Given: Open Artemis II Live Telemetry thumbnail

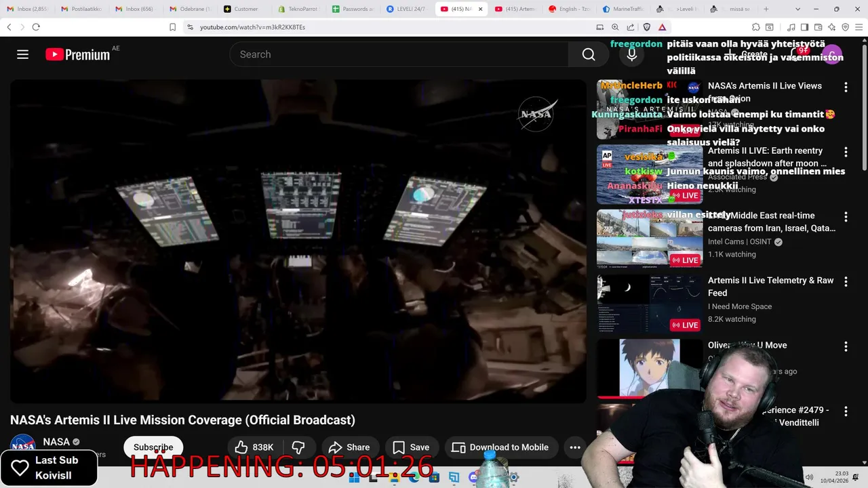Looking at the screenshot, I should 650,304.
